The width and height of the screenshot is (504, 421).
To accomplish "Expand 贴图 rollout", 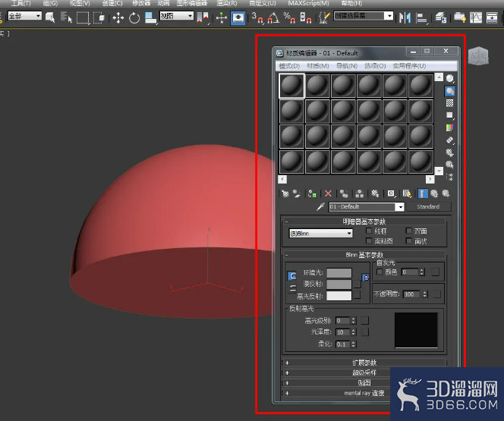I will 364,383.
